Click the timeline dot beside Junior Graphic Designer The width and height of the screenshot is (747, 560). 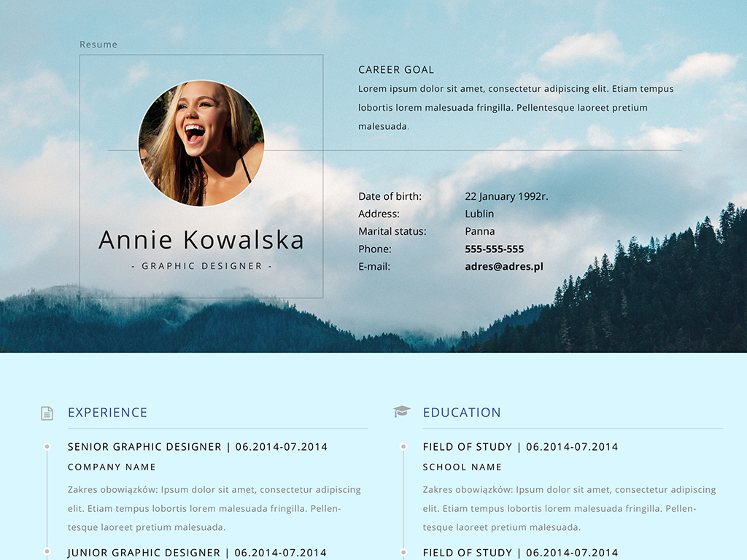coord(47,551)
